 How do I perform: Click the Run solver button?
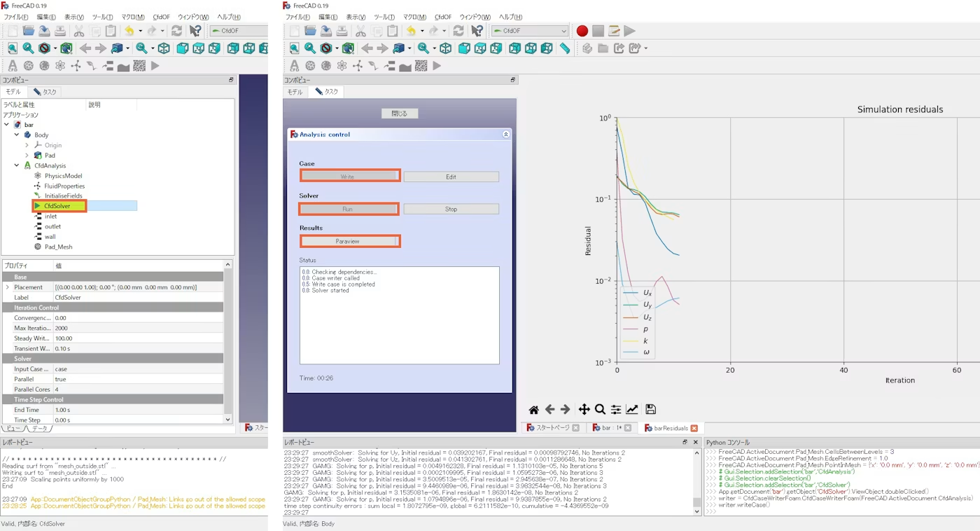348,209
